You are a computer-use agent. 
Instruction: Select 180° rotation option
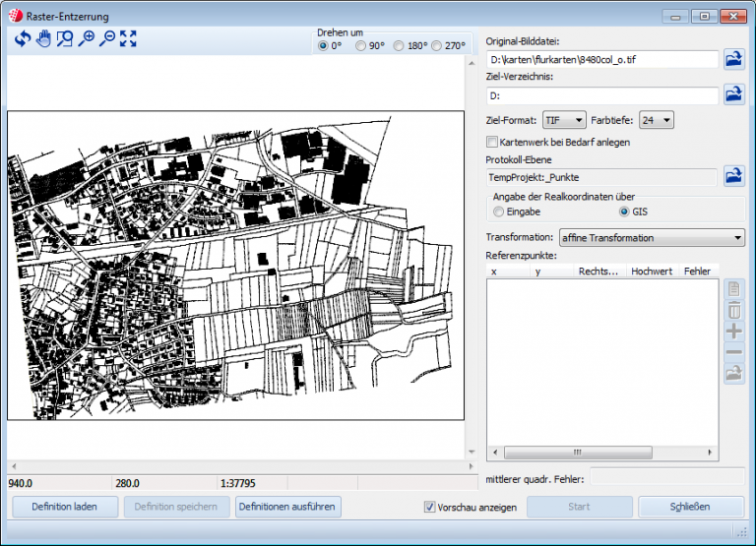(399, 46)
